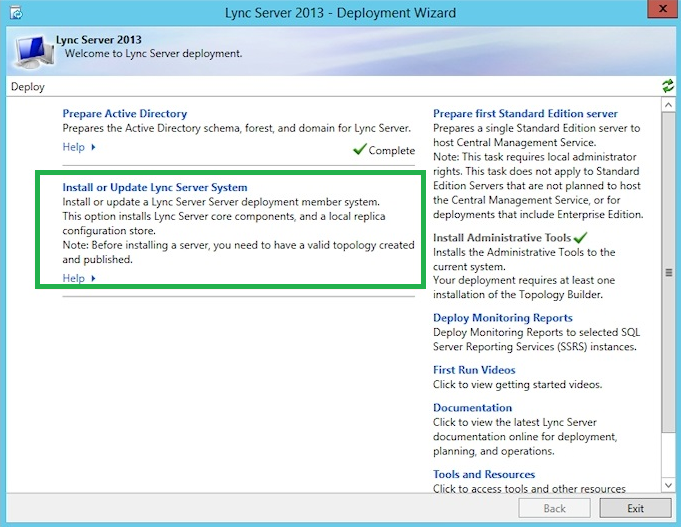Viewport: 681px width, 527px height.
Task: Expand Help under Install or Update Lync Server
Action: click(x=79, y=278)
